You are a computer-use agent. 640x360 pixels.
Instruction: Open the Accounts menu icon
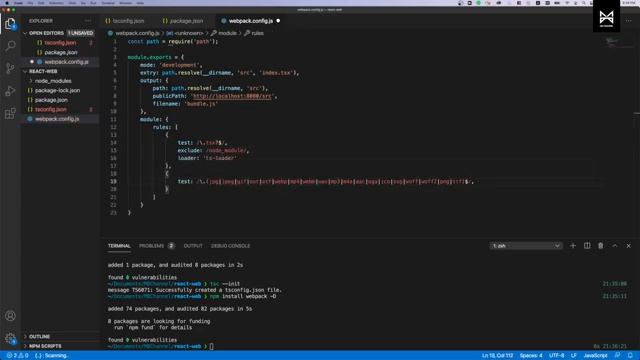(10, 316)
